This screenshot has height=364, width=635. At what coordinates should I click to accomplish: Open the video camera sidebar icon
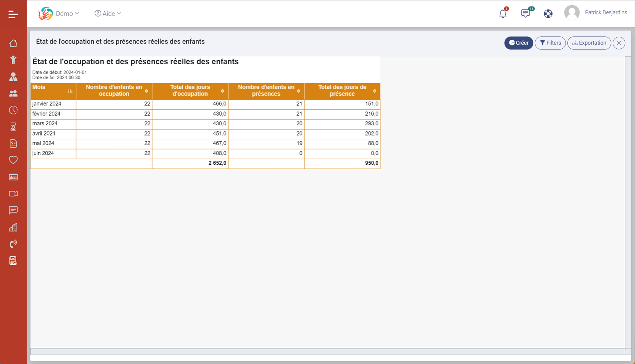coord(13,194)
